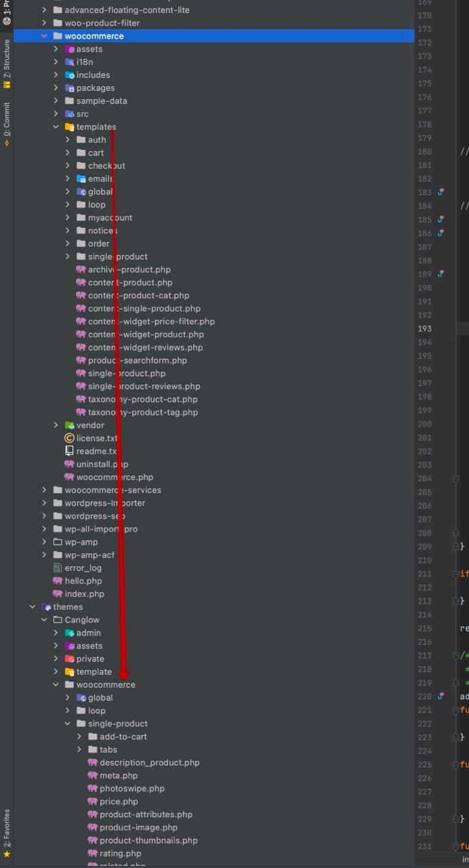The image size is (469, 868).
Task: Click the PHP icon of meta.php
Action: pyautogui.click(x=92, y=775)
